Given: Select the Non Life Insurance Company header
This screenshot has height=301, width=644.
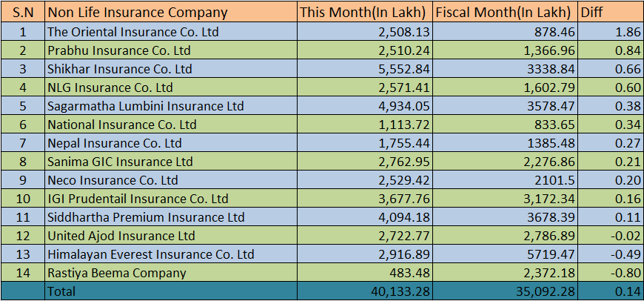Looking at the screenshot, I should pos(137,13).
